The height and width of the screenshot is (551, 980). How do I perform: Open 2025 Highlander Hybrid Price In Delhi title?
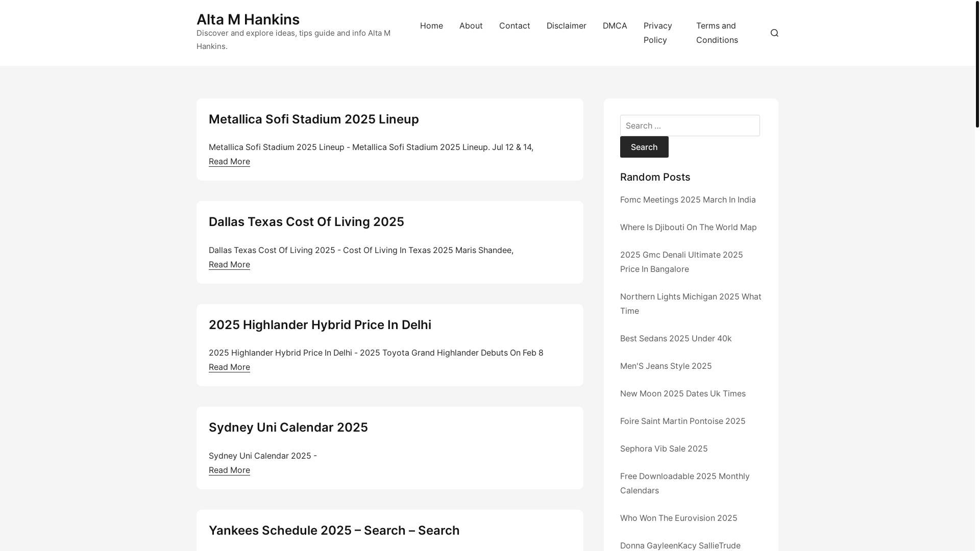tap(320, 325)
